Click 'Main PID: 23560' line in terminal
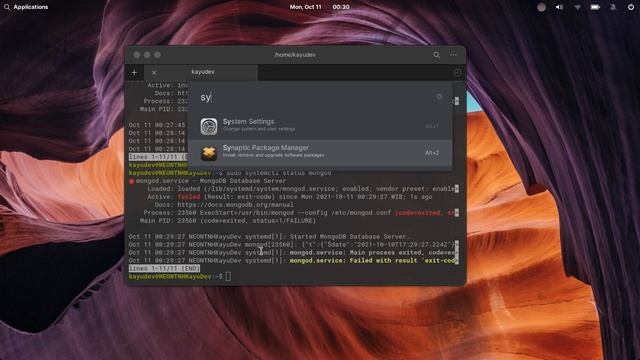The image size is (640, 360). (x=228, y=221)
